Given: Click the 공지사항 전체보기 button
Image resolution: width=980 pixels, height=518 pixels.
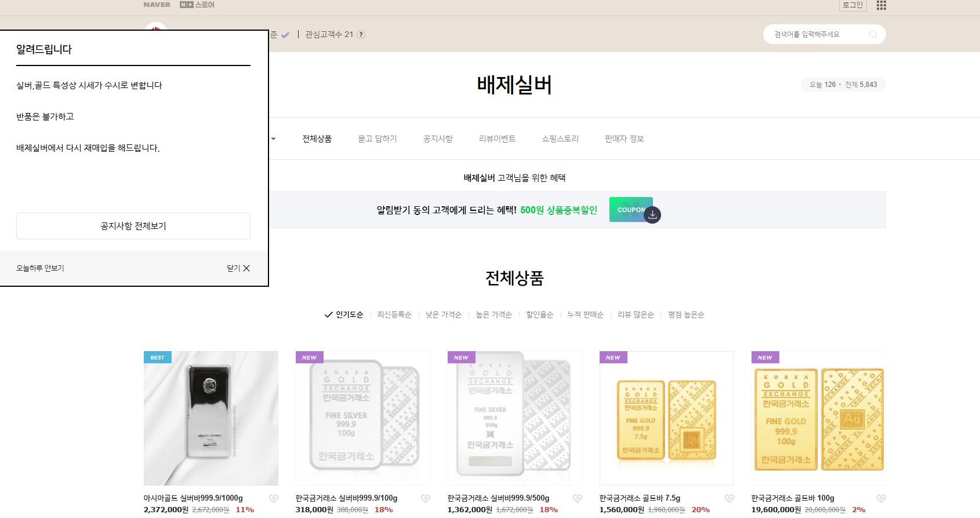Looking at the screenshot, I should (133, 226).
